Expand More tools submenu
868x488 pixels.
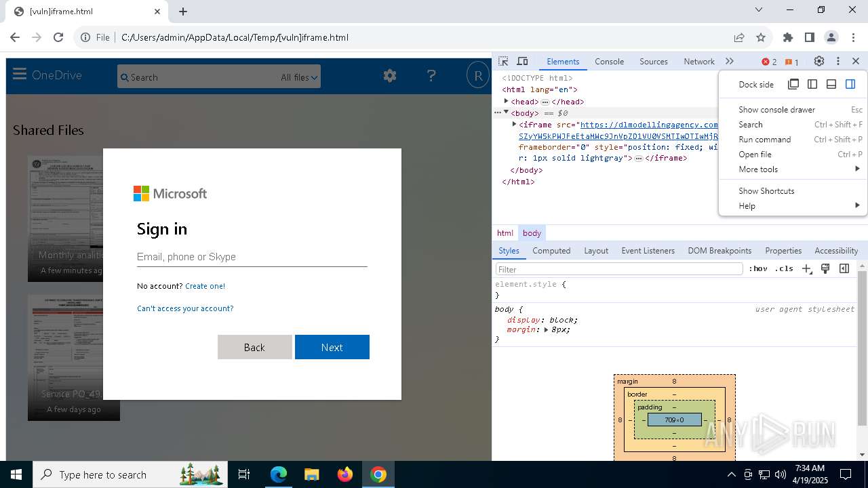click(793, 169)
